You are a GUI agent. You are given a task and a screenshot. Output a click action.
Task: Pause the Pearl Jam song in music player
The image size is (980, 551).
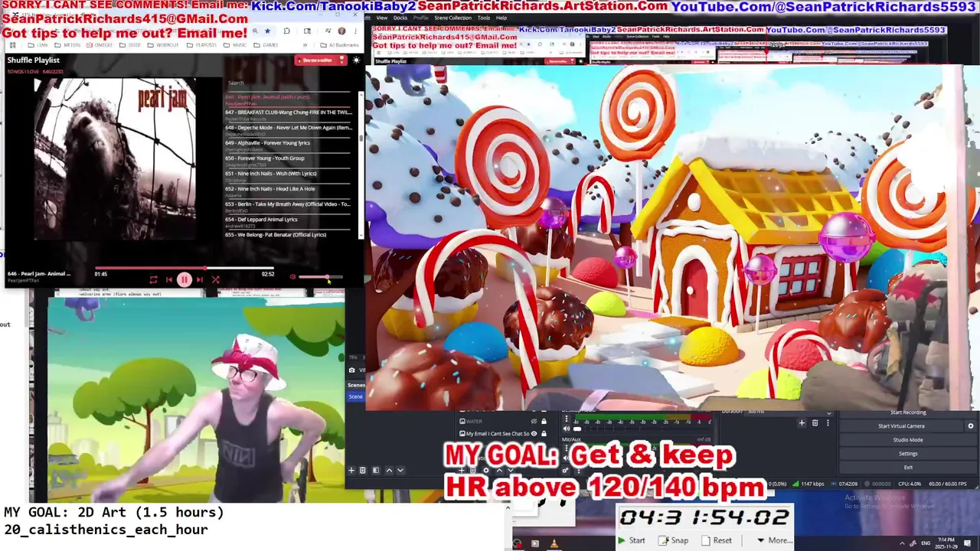[185, 280]
